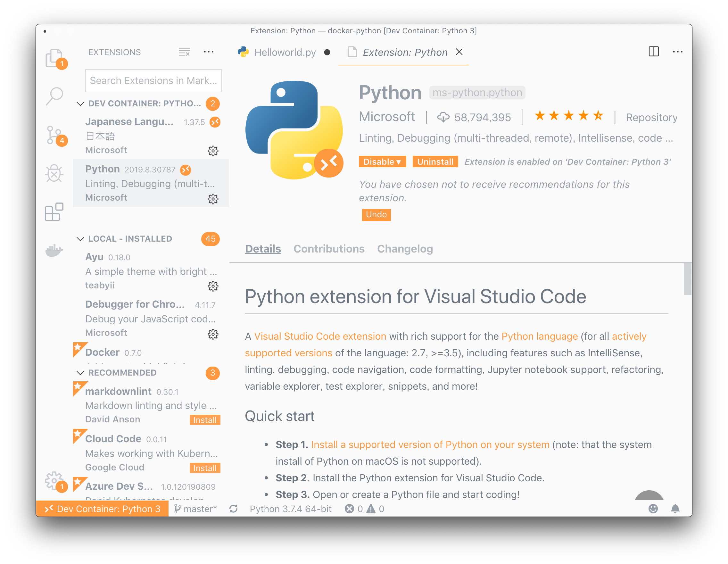
Task: Collapse the Recommended section
Action: pos(80,373)
